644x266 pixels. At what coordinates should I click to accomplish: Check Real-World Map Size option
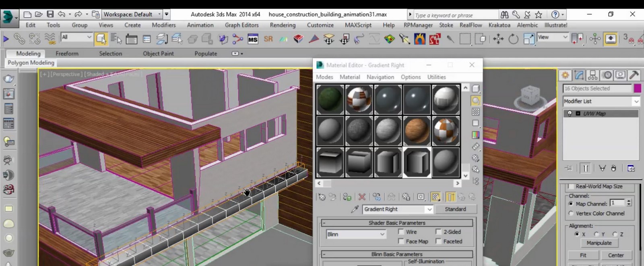[x=570, y=186]
